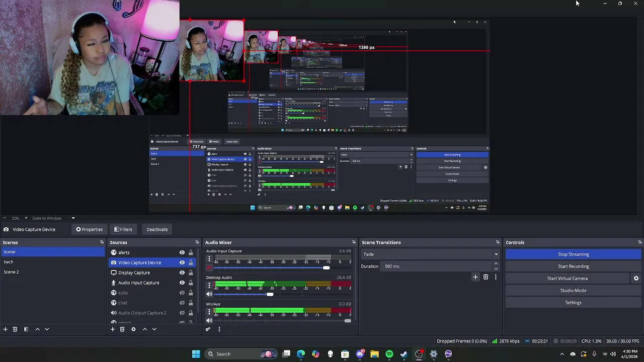Move source down in the Sources list

point(154,329)
